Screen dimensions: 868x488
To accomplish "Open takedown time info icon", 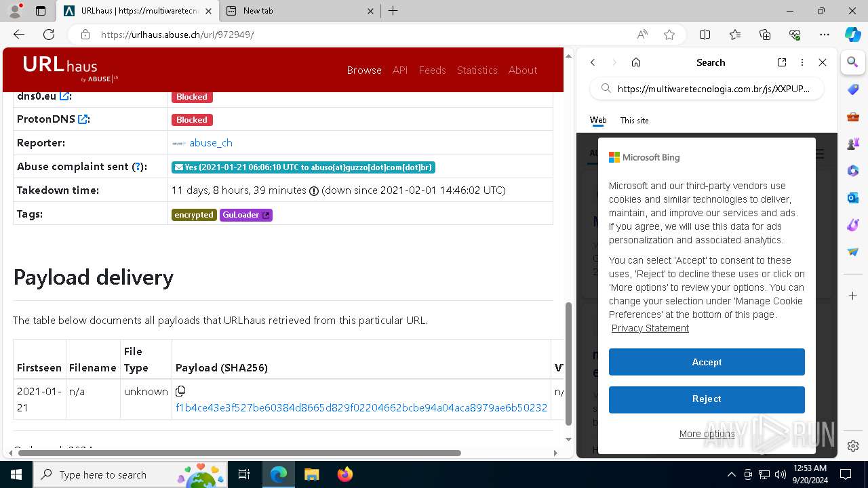I will pyautogui.click(x=314, y=191).
